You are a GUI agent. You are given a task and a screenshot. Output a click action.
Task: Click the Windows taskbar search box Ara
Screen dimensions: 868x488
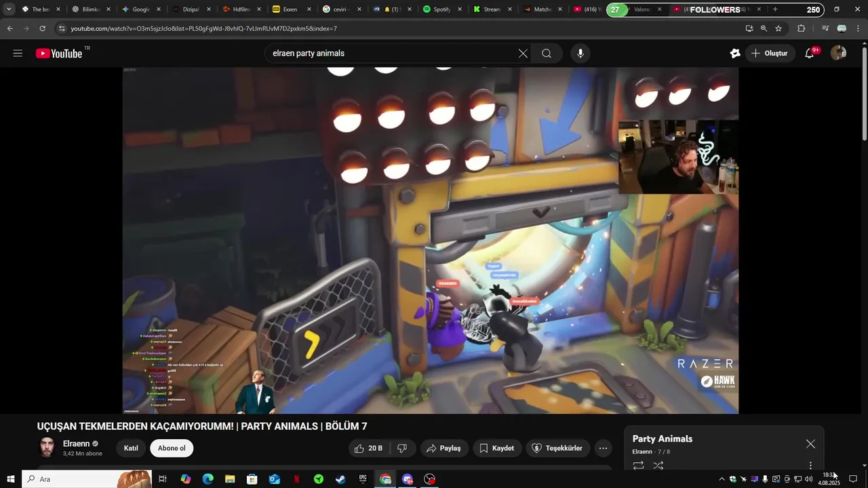point(87,479)
